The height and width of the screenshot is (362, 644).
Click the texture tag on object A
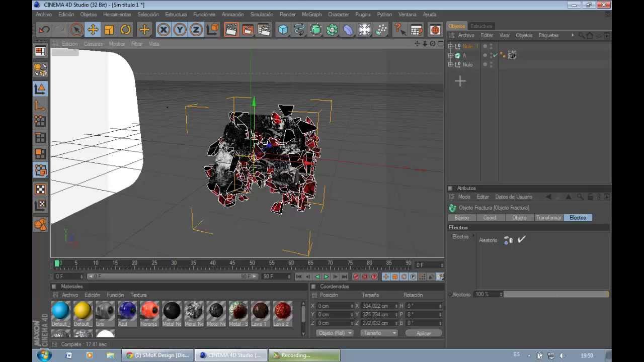[512, 55]
